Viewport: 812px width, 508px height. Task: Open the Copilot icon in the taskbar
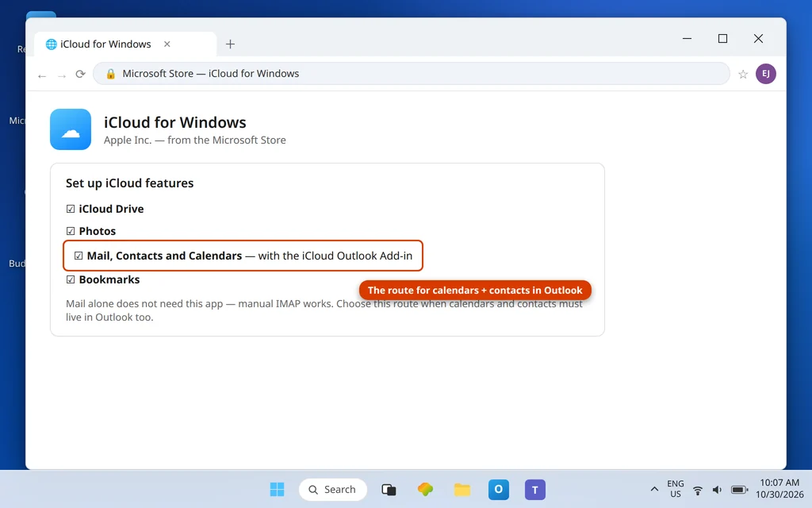pos(425,489)
